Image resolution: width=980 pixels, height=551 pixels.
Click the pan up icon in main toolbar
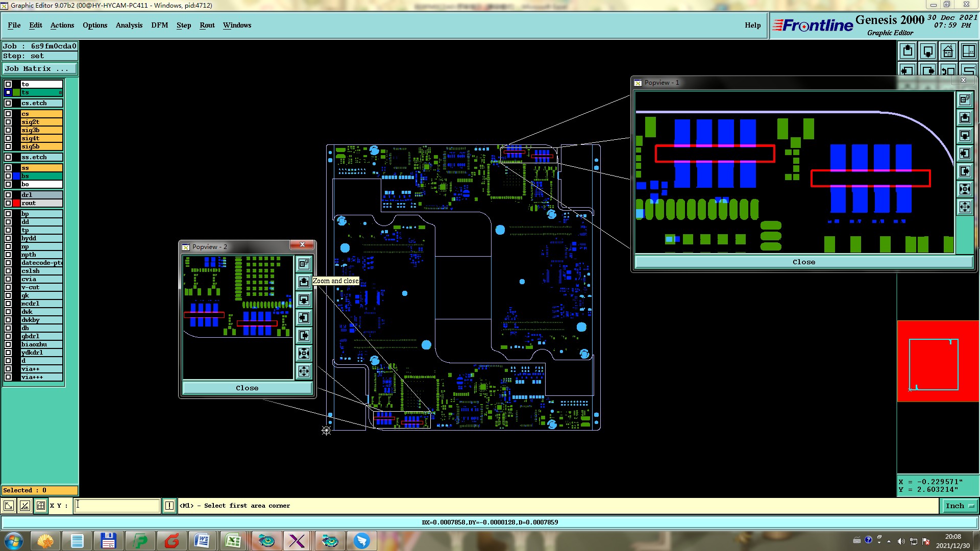click(x=908, y=51)
